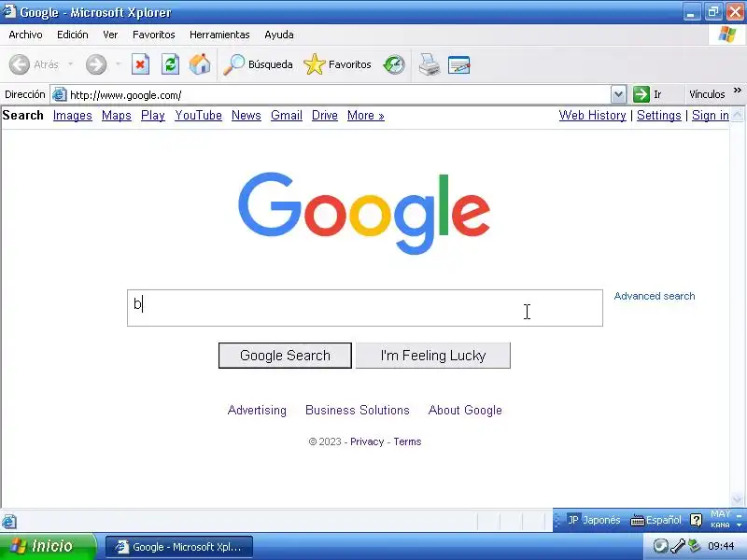
Task: Open the forward button history dropdown
Action: (x=119, y=63)
